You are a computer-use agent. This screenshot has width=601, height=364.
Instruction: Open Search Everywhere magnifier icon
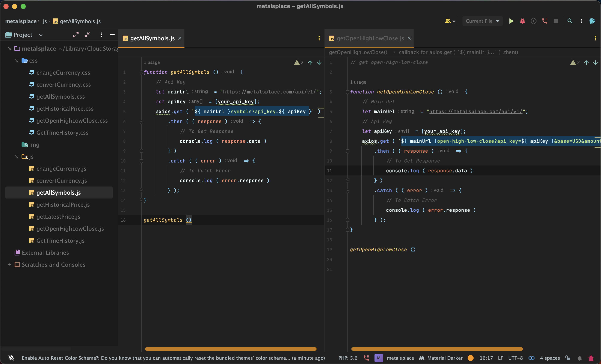pos(570,21)
